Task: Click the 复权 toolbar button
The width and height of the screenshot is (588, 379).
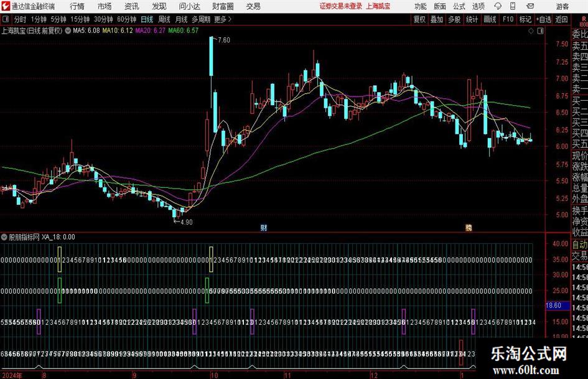Action: tap(419, 19)
